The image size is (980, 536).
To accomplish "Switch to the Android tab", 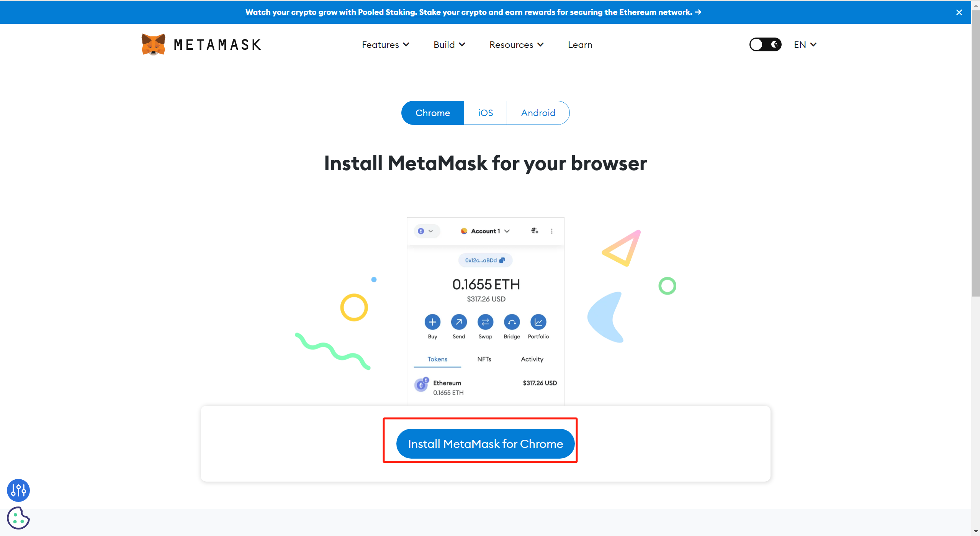I will click(x=538, y=113).
